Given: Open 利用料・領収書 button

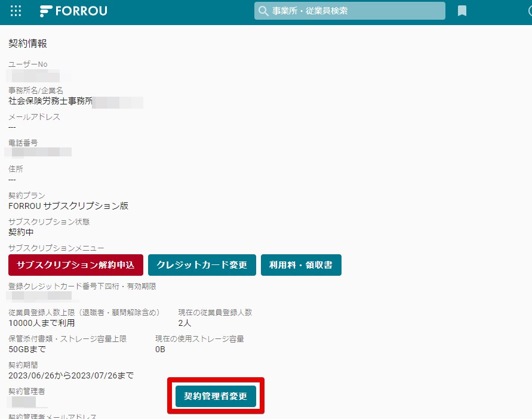Looking at the screenshot, I should 301,265.
